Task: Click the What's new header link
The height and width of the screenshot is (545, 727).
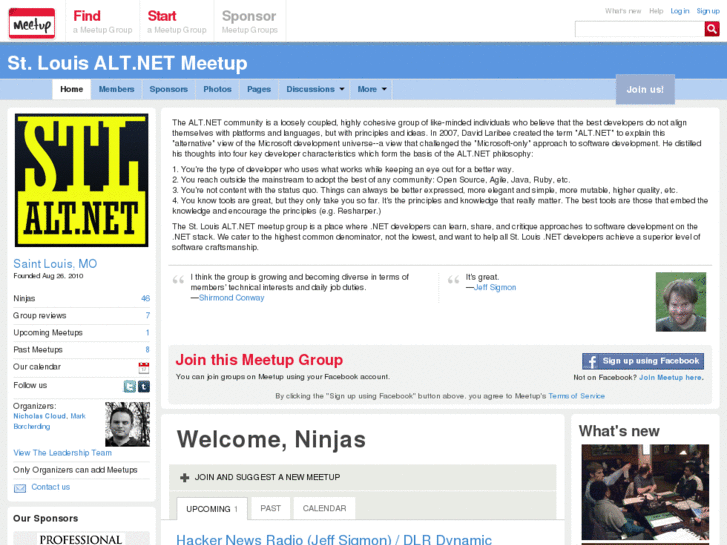Action: 623,11
